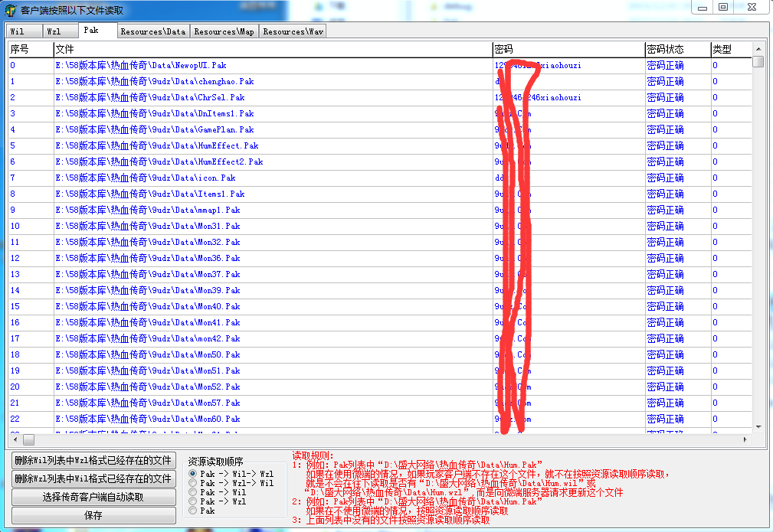Open the Resources\Wav tab
This screenshot has width=773, height=532.
click(293, 31)
